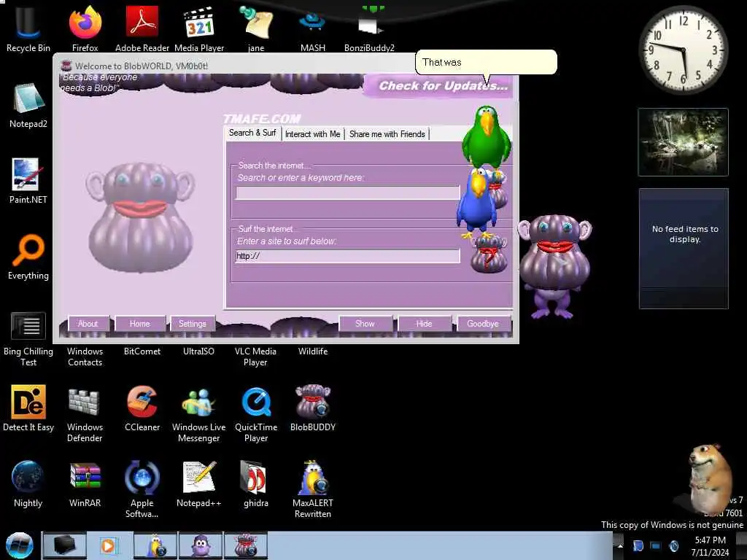Open Settings in BlobWORLD
This screenshot has width=747, height=560.
pos(192,323)
